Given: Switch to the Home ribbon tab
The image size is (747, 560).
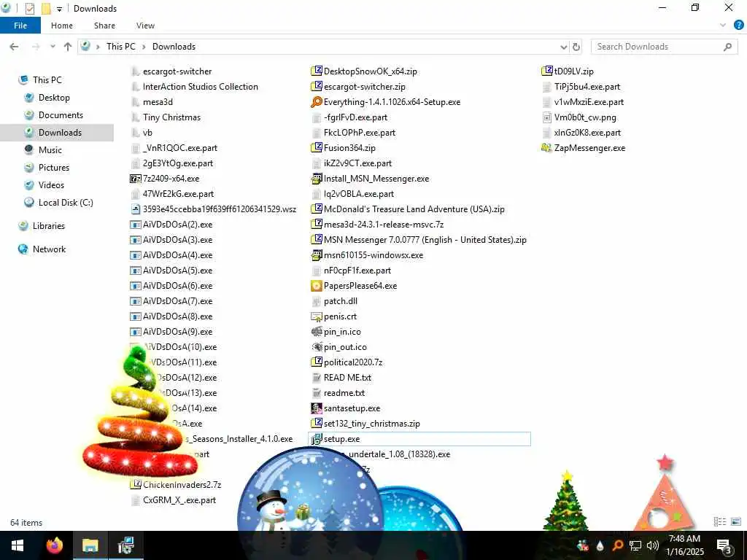Looking at the screenshot, I should pos(62,26).
